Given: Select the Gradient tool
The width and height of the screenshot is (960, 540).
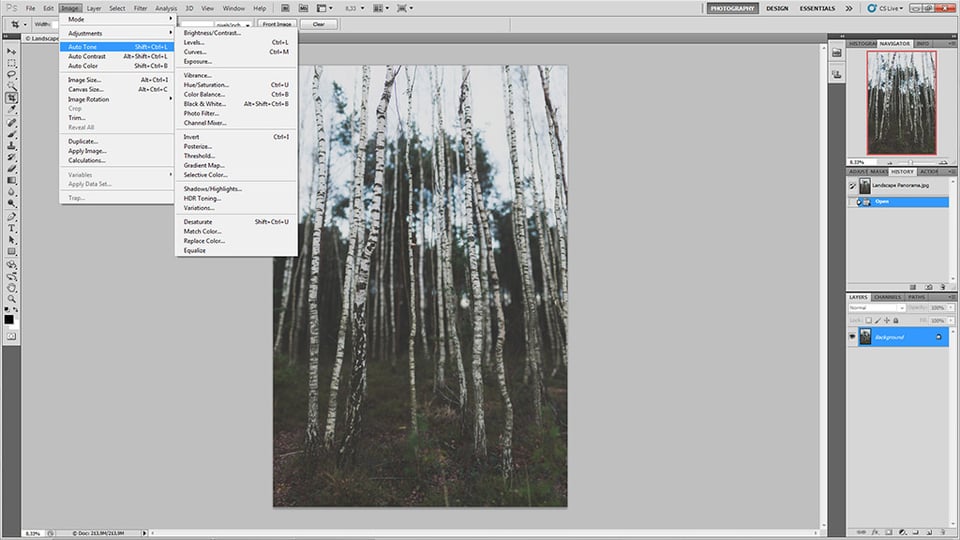Looking at the screenshot, I should coord(11,180).
